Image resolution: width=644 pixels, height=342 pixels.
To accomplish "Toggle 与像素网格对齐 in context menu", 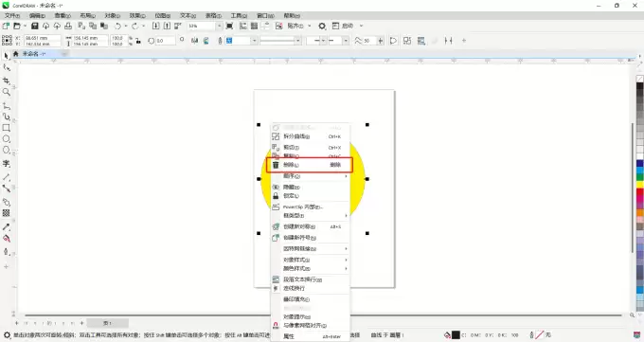I will coord(310,326).
